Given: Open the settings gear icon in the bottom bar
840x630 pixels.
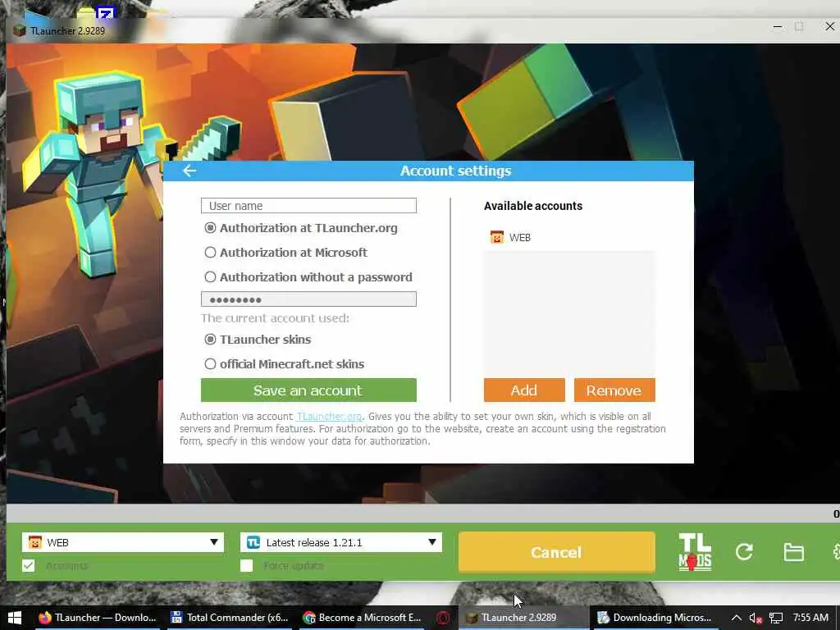Looking at the screenshot, I should click(836, 552).
